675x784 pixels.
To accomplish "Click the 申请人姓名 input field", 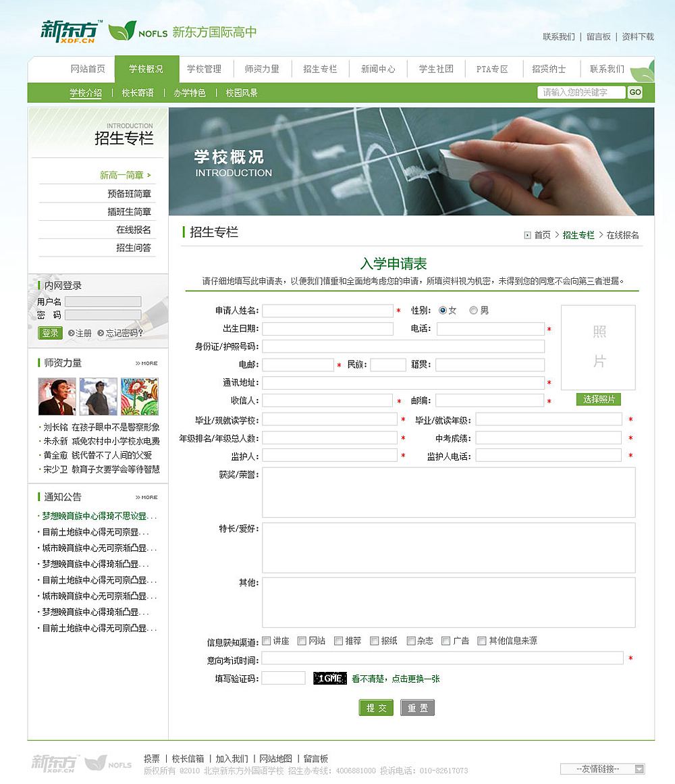I will click(327, 311).
